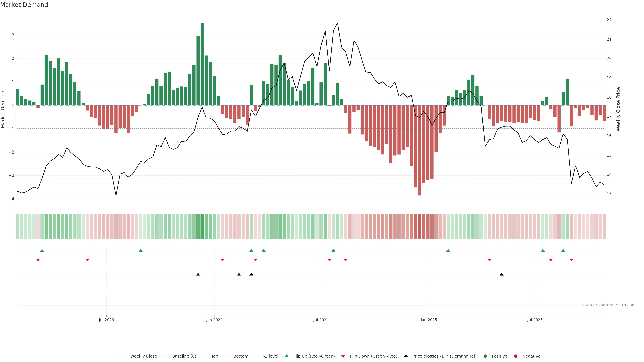The height and width of the screenshot is (362, 644).
Task: Toggle the Baseline (0) legend entry
Action: [184, 356]
